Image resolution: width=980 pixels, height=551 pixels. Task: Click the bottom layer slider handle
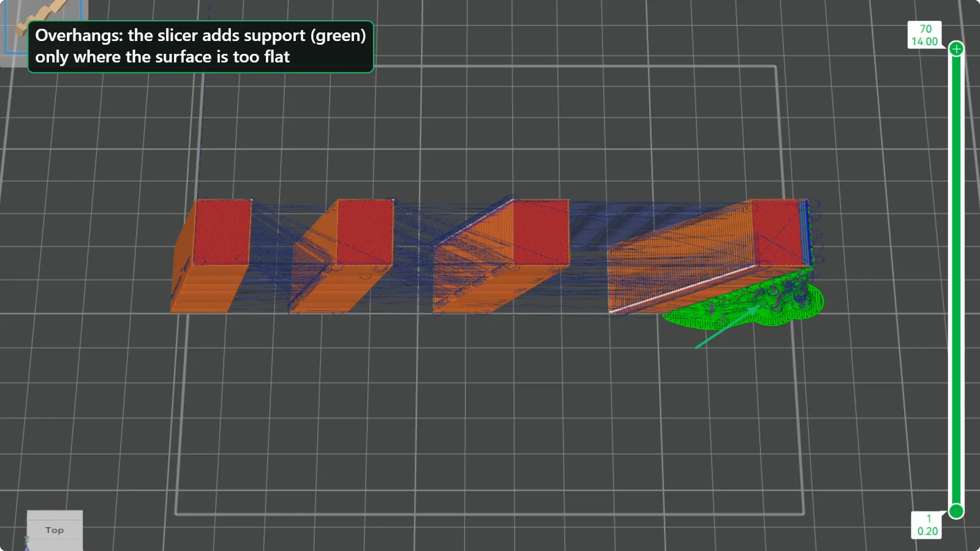pos(956,511)
